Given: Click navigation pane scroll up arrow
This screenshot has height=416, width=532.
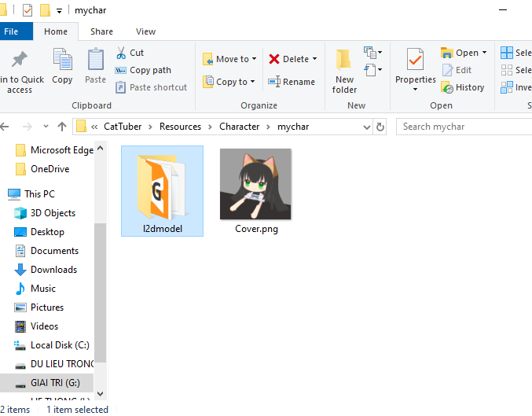Looking at the screenshot, I should click(100, 149).
